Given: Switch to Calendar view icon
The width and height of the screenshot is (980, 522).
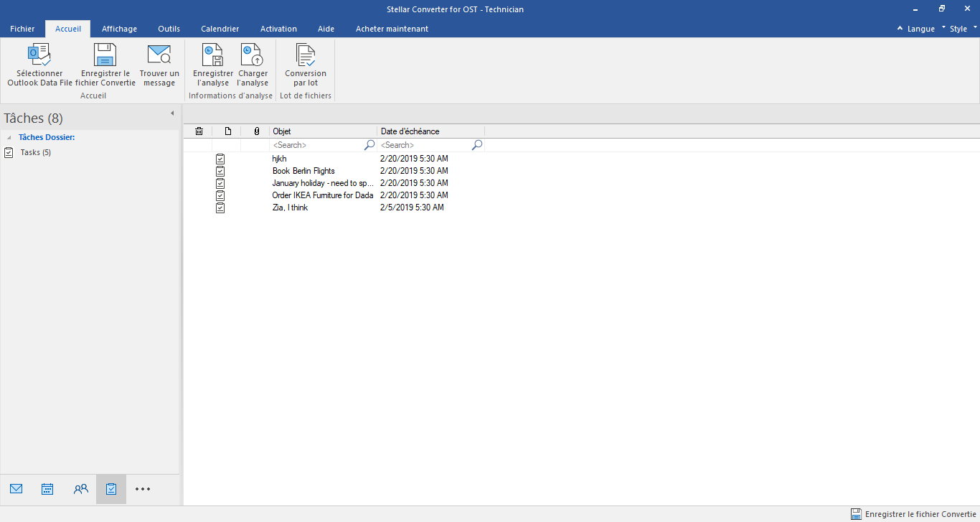Looking at the screenshot, I should pyautogui.click(x=47, y=489).
